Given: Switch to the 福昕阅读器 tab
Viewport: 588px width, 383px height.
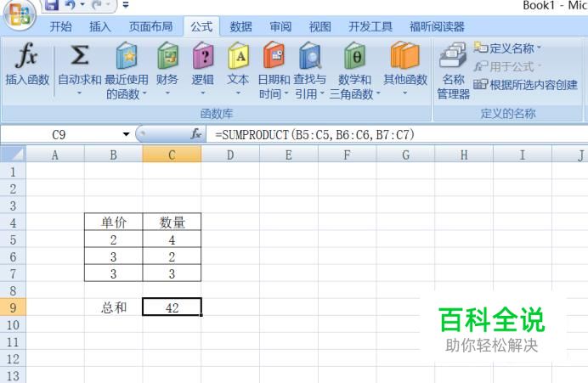Looking at the screenshot, I should click(437, 26).
